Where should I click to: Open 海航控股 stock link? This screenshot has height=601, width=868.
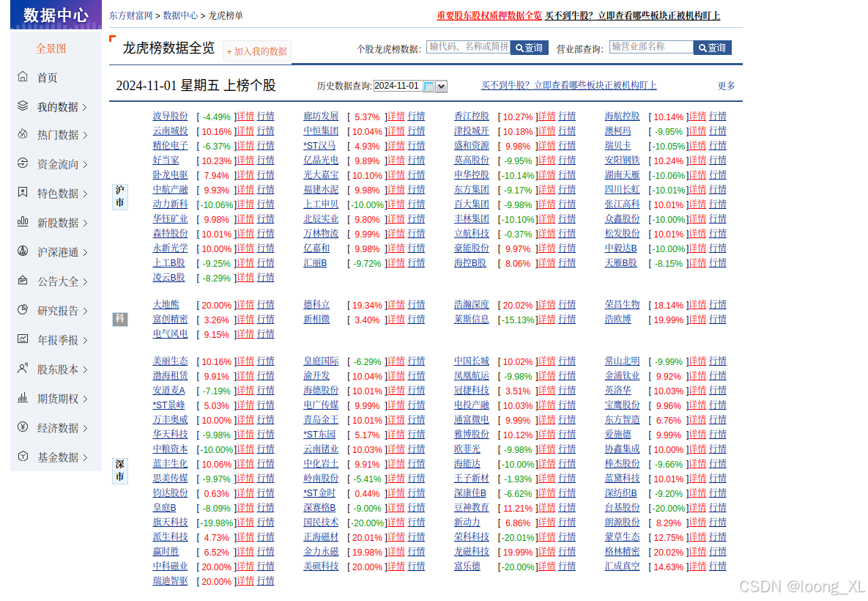pyautogui.click(x=622, y=117)
